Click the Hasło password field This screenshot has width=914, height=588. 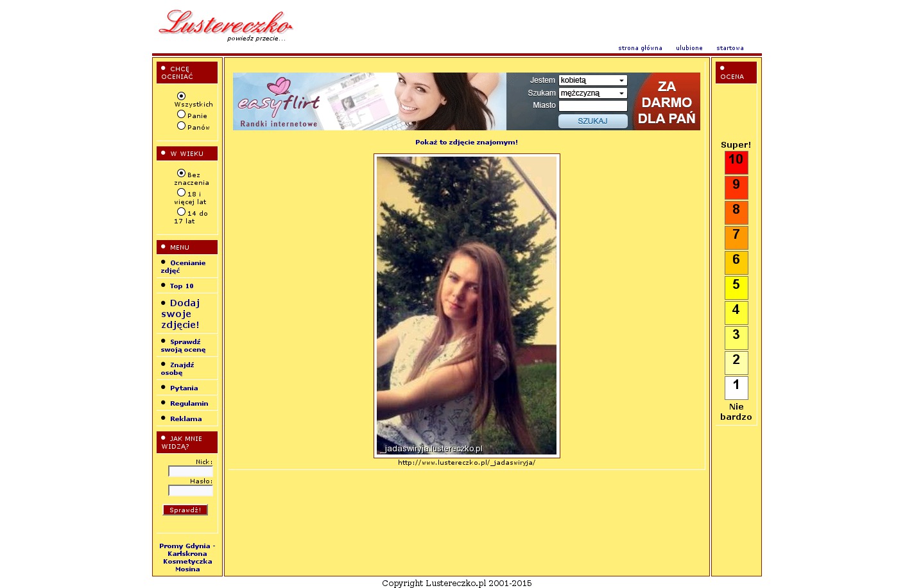pyautogui.click(x=191, y=490)
